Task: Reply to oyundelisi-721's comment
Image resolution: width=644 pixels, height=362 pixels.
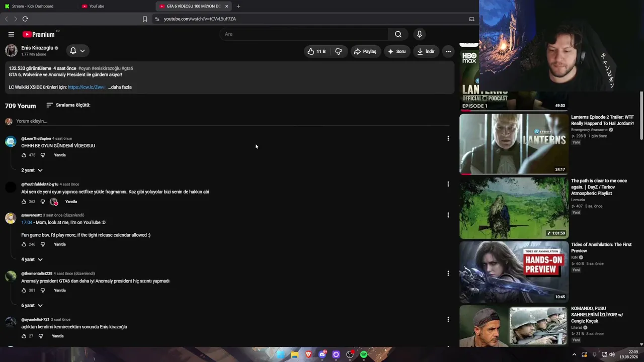Action: (x=58, y=336)
